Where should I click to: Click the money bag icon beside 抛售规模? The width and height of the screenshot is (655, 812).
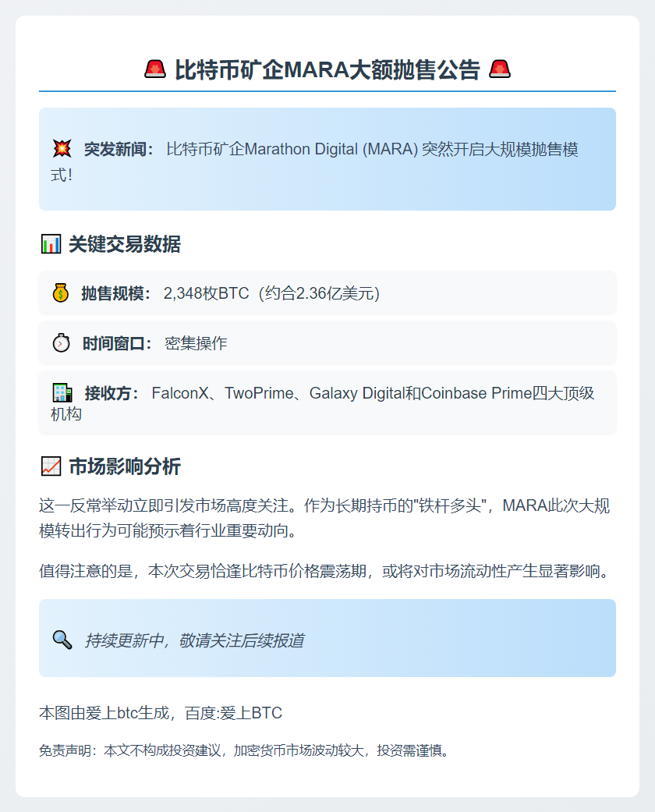tap(61, 293)
